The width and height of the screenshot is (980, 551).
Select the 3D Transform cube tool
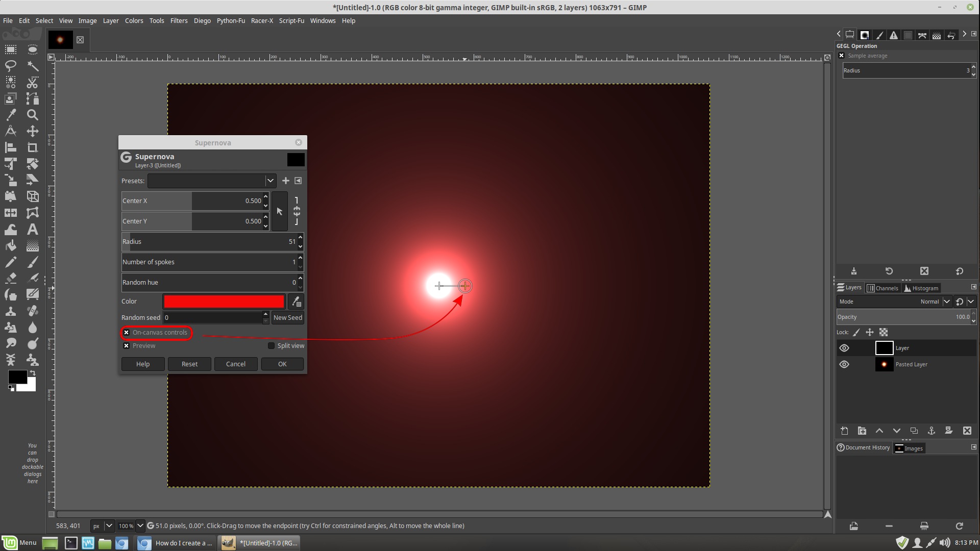click(33, 196)
